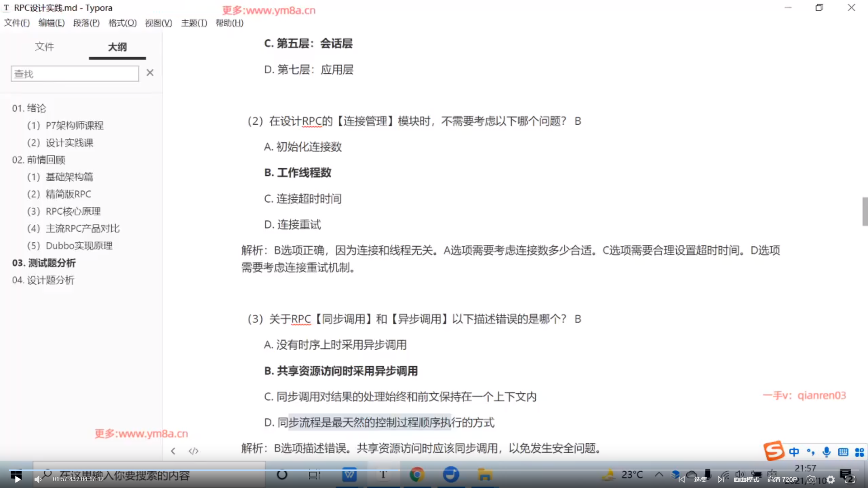Open the 格式 menu
The image size is (868, 488).
coord(123,23)
